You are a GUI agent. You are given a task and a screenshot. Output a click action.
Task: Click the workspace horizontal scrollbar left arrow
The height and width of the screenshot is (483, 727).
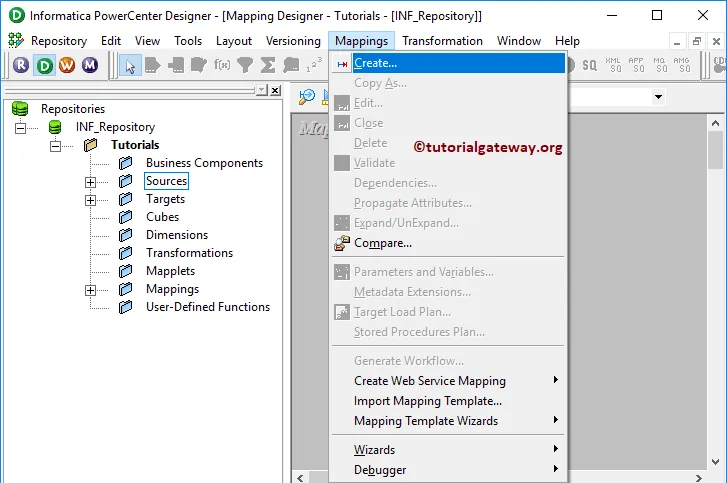[x=300, y=477]
